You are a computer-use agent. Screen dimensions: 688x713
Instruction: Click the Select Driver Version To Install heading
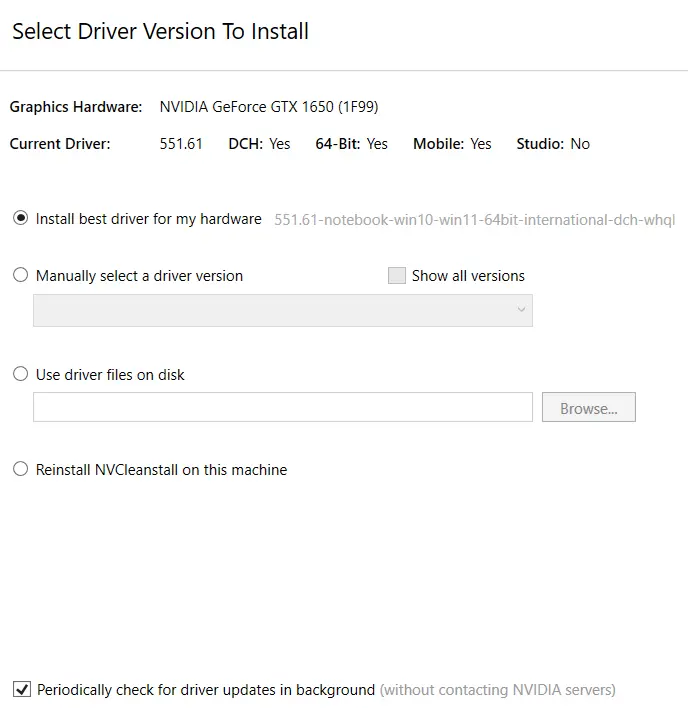click(x=160, y=31)
